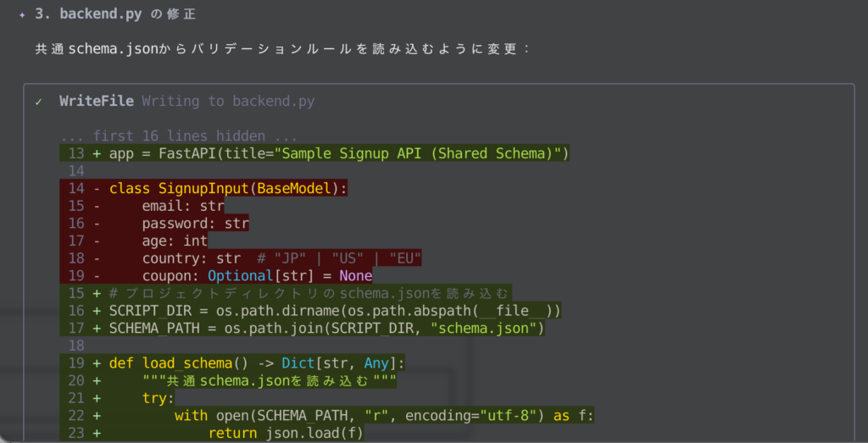Click the added line with app = FastAPI

point(338,153)
